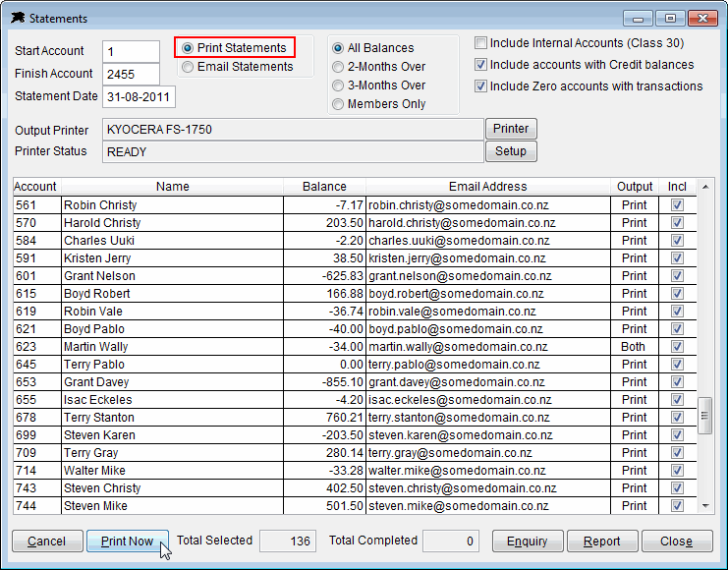Open the Printer selection button
The height and width of the screenshot is (570, 728).
pyautogui.click(x=511, y=129)
